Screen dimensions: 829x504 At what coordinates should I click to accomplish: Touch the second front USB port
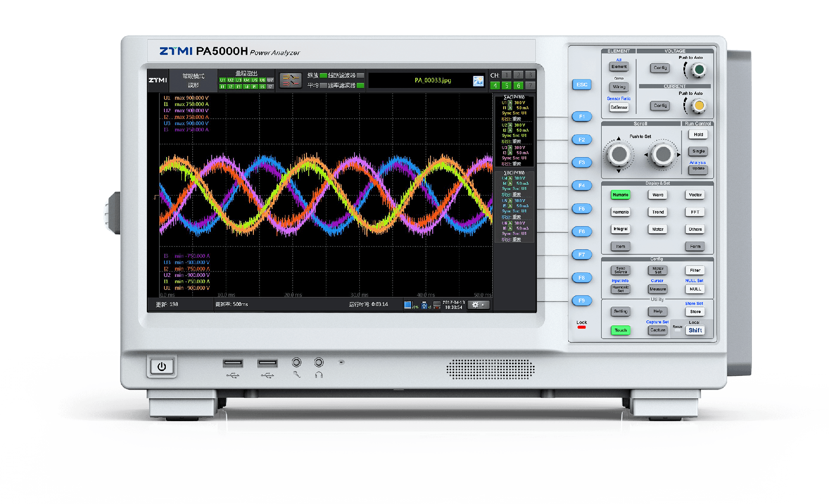(x=267, y=363)
